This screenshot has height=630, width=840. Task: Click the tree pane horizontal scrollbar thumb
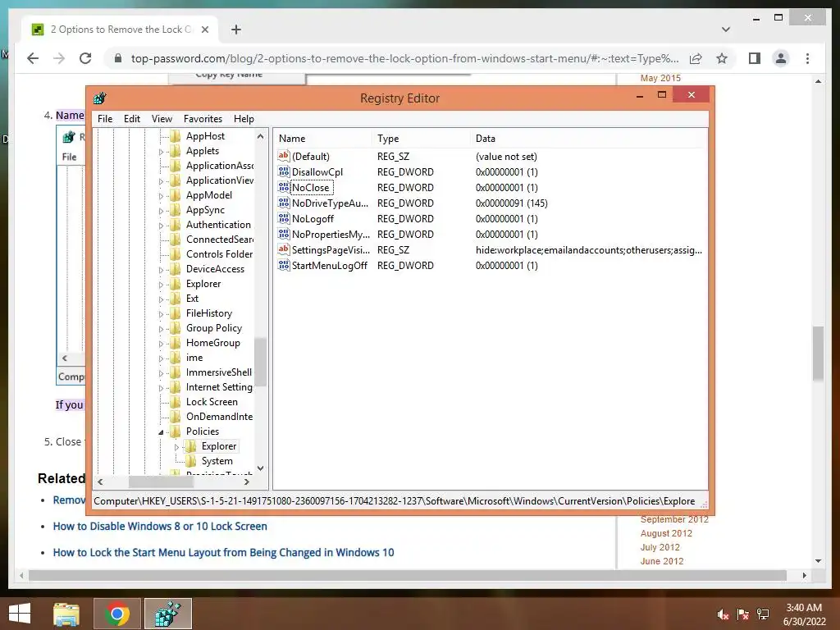(x=161, y=482)
